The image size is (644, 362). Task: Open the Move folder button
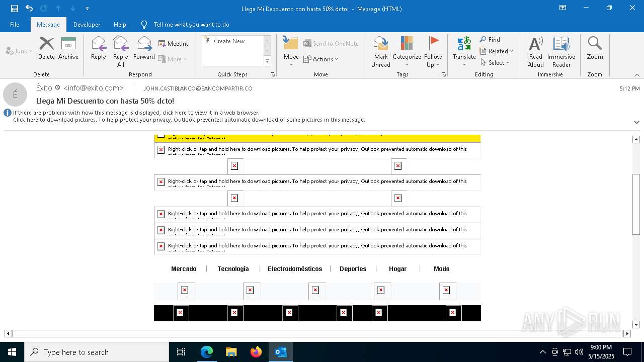pos(291,52)
